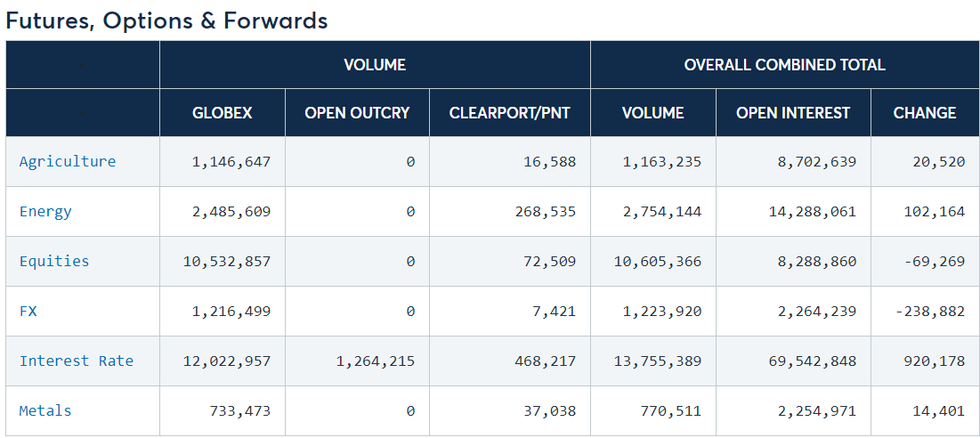Open the Energy link
The image size is (980, 438).
tap(45, 211)
